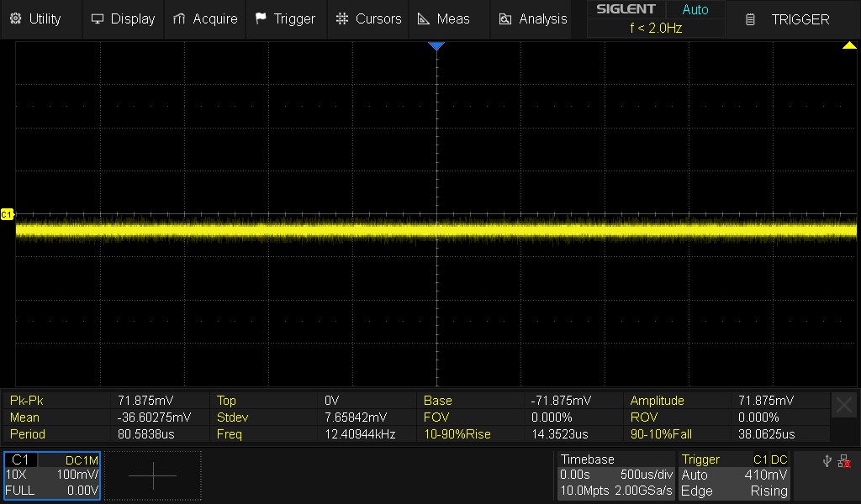Click the Analysis magnifier icon

click(504, 19)
